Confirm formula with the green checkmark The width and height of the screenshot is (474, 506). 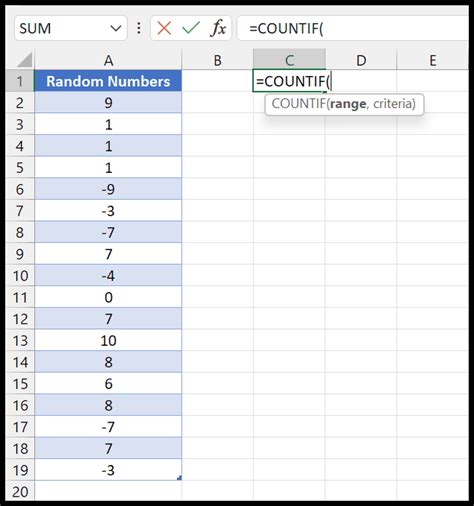pyautogui.click(x=191, y=28)
